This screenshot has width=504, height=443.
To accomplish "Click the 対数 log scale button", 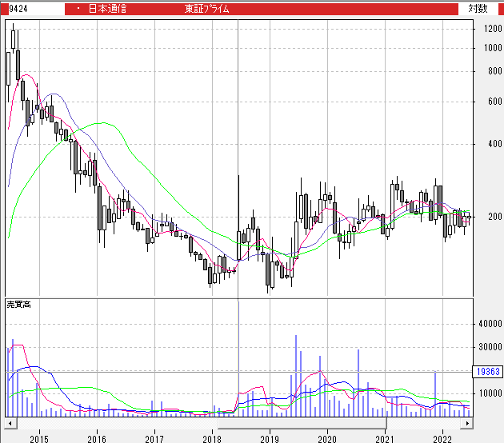I will click(x=478, y=9).
